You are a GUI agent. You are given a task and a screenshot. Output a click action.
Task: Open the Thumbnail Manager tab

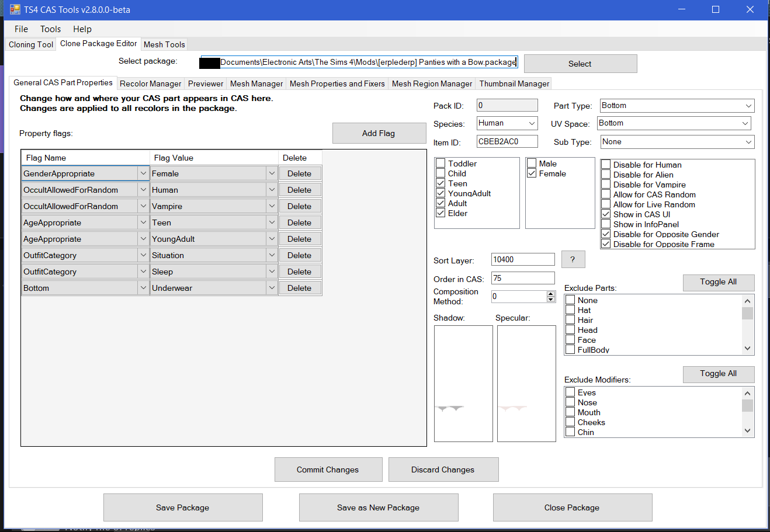[514, 84]
